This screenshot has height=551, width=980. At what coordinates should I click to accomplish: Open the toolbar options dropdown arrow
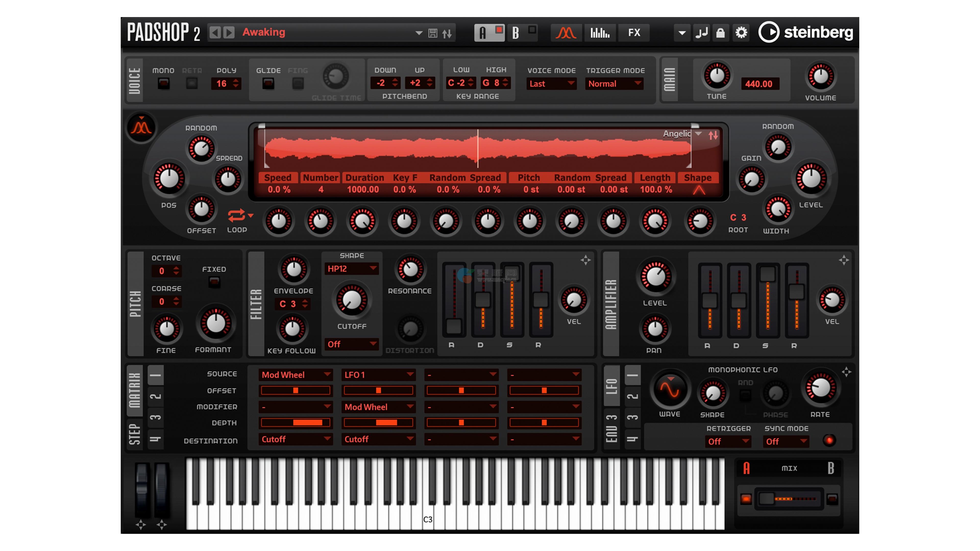[682, 33]
